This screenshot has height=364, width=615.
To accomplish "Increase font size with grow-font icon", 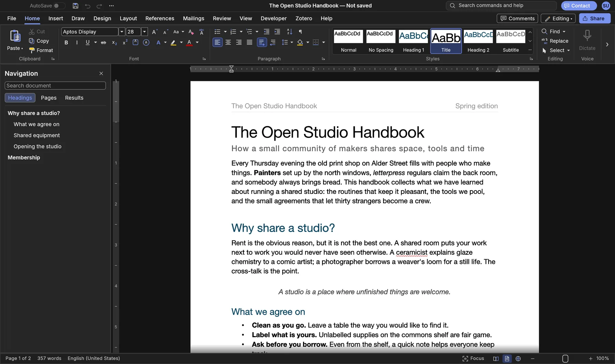I will tap(155, 32).
